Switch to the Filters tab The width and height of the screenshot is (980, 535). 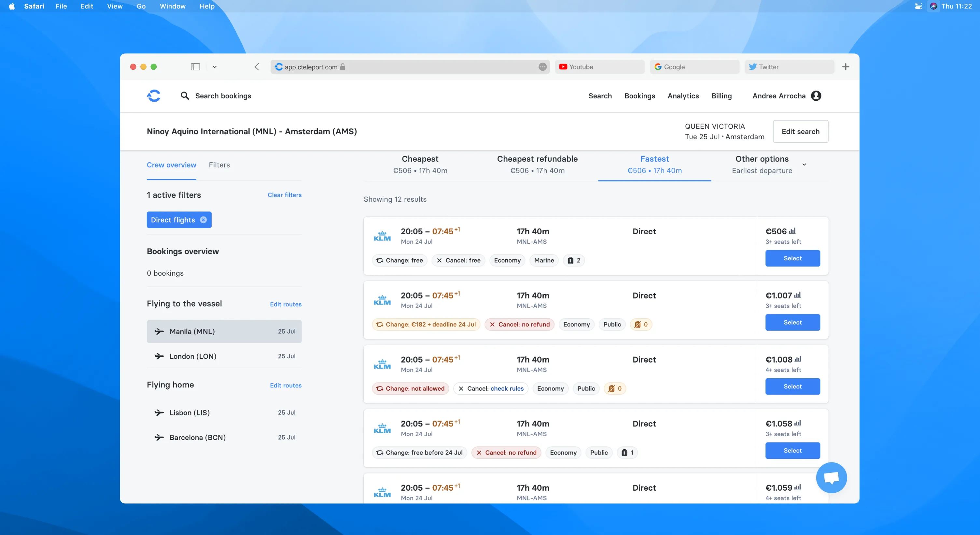(x=219, y=165)
